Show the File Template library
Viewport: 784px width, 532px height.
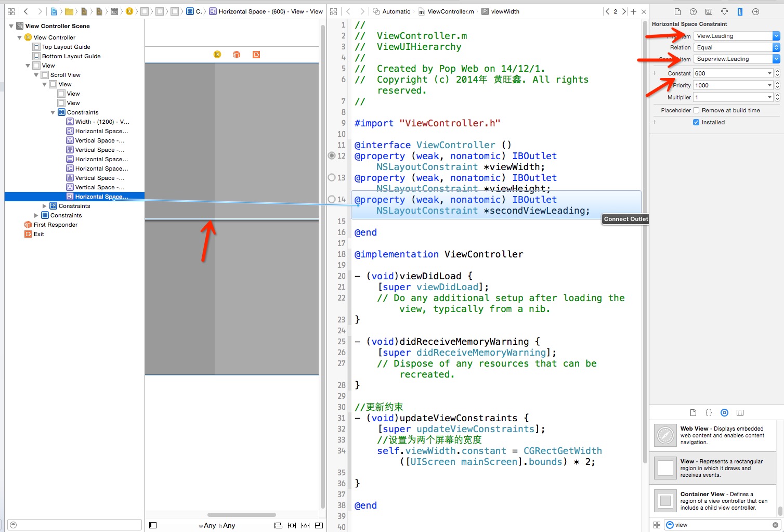point(693,412)
